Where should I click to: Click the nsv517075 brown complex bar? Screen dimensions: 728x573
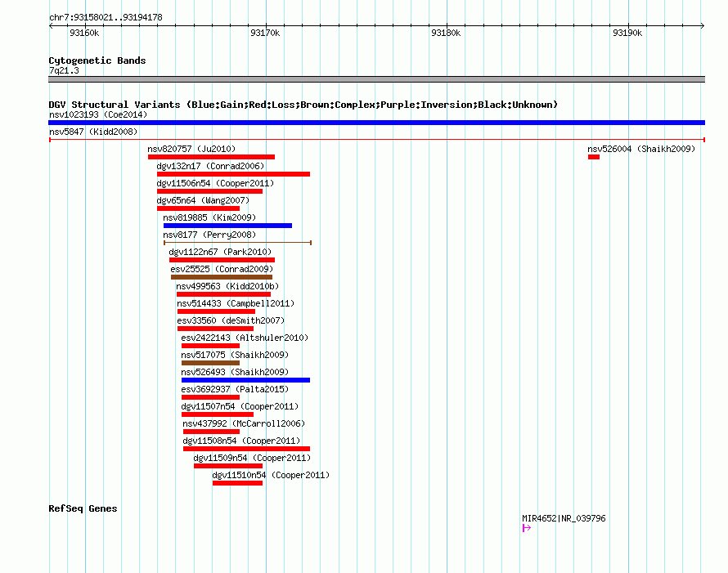click(211, 363)
